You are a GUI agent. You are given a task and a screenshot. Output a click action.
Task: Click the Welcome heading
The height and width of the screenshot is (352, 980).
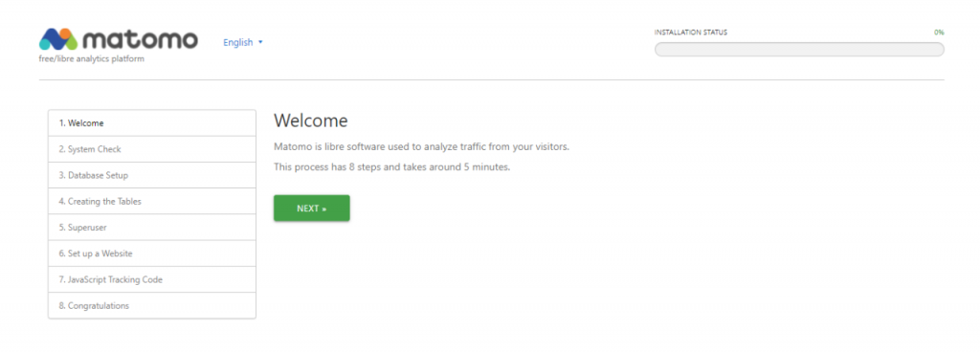(x=311, y=121)
